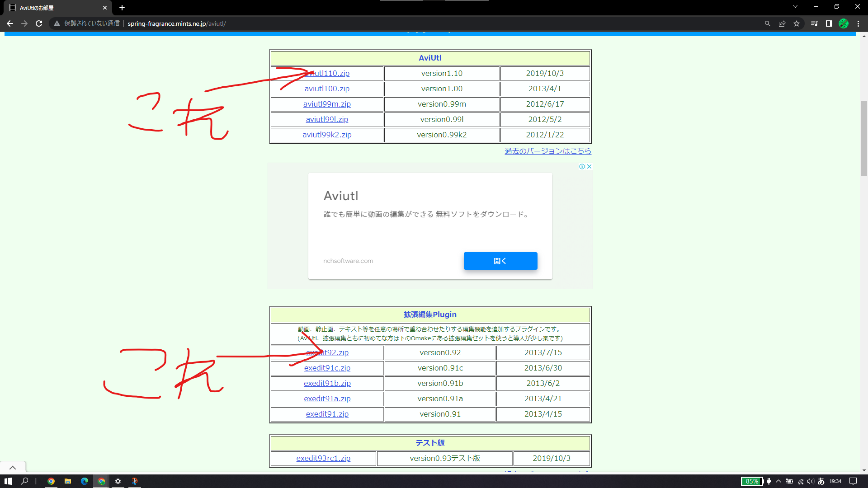Image resolution: width=868 pixels, height=488 pixels.
Task: Open 過去のバージョンはこちら link
Action: pyautogui.click(x=547, y=151)
